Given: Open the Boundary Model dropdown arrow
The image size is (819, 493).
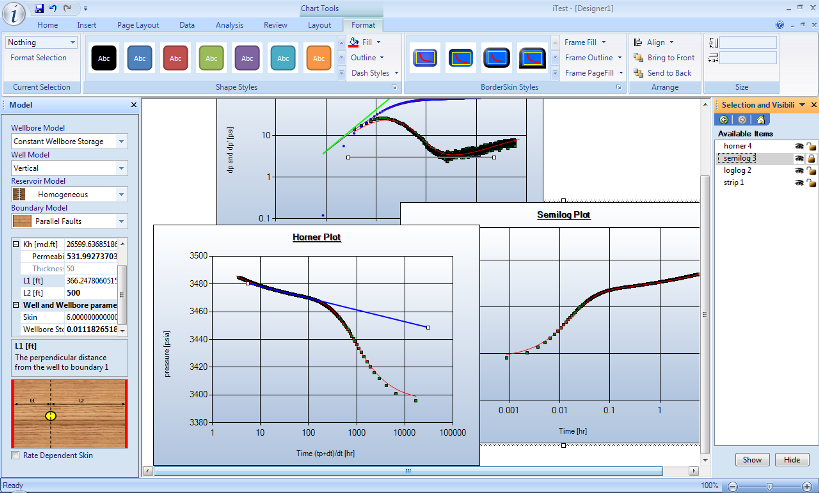Looking at the screenshot, I should click(121, 221).
